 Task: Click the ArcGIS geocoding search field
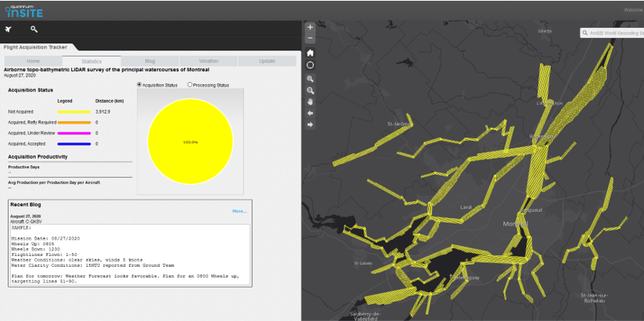[x=615, y=33]
